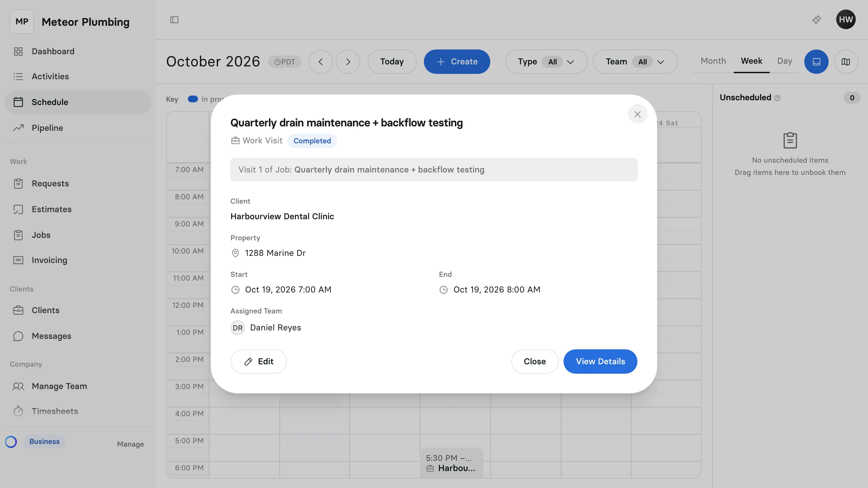Click the Requests clipboard icon
868x488 pixels.
pos(18,183)
